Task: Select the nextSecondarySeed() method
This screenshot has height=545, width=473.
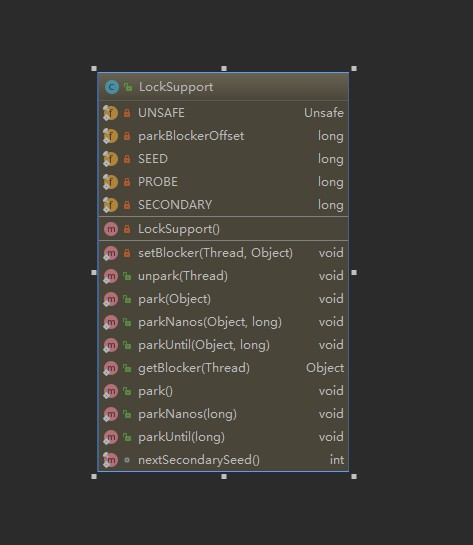Action: (x=199, y=460)
